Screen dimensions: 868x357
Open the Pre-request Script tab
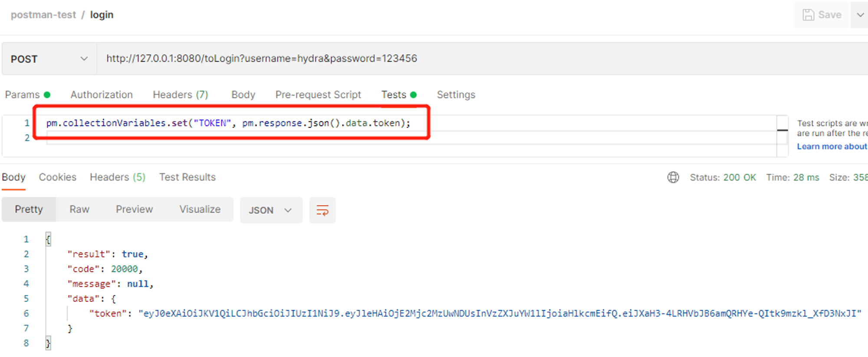point(318,95)
